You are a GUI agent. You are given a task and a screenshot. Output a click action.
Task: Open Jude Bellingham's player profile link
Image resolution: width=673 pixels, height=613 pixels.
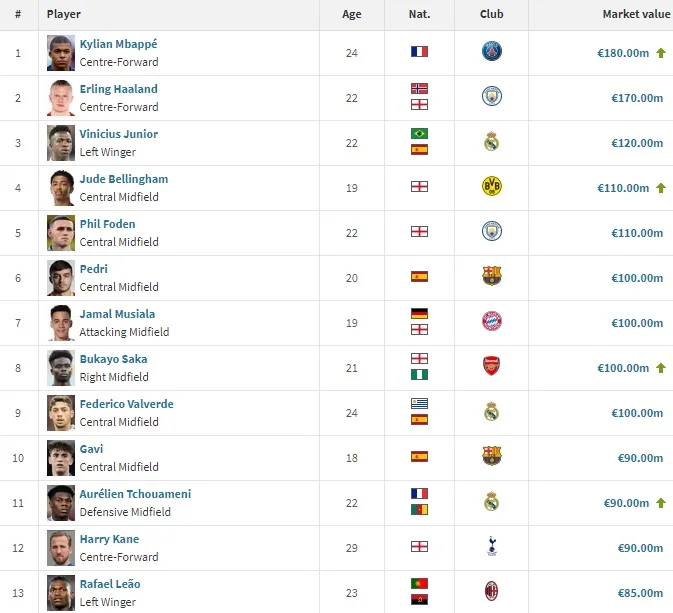click(123, 179)
